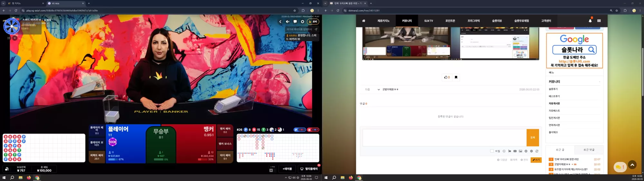Click the blue prize wheel icon

pyautogui.click(x=12, y=26)
